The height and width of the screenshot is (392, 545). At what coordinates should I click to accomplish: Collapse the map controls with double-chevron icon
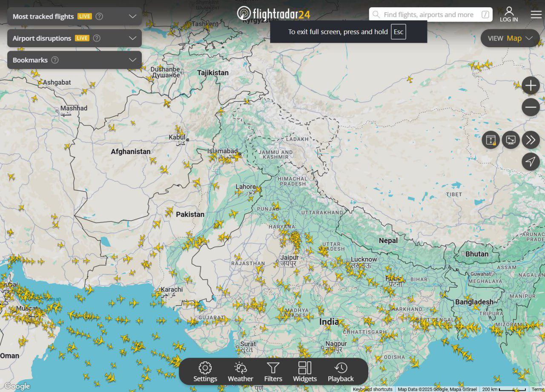[531, 140]
